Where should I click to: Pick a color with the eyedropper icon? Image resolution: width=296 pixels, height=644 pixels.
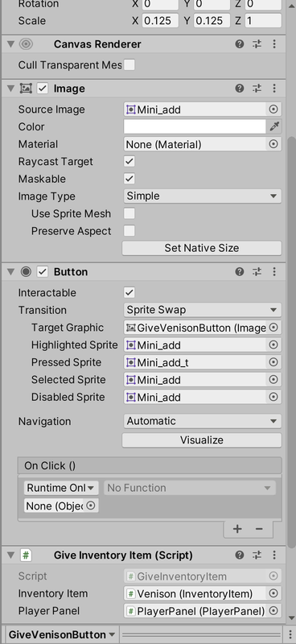pyautogui.click(x=274, y=127)
